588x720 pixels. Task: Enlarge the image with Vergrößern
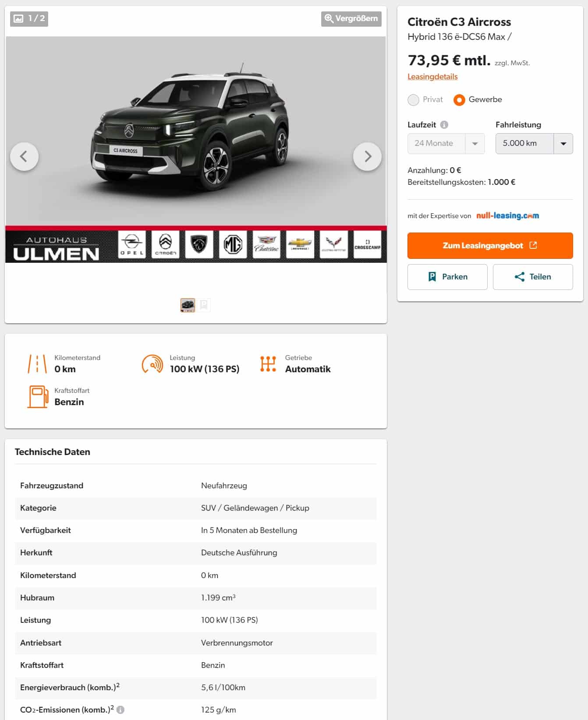tap(351, 18)
